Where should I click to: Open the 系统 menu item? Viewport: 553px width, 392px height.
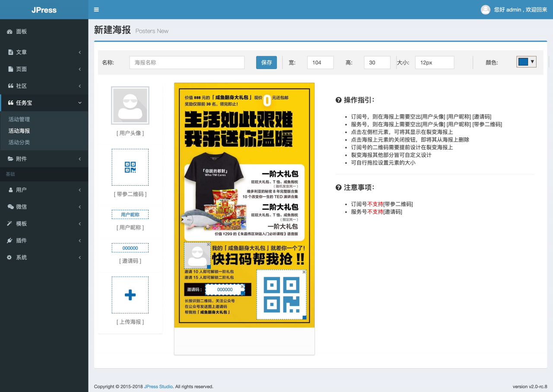pyautogui.click(x=44, y=257)
